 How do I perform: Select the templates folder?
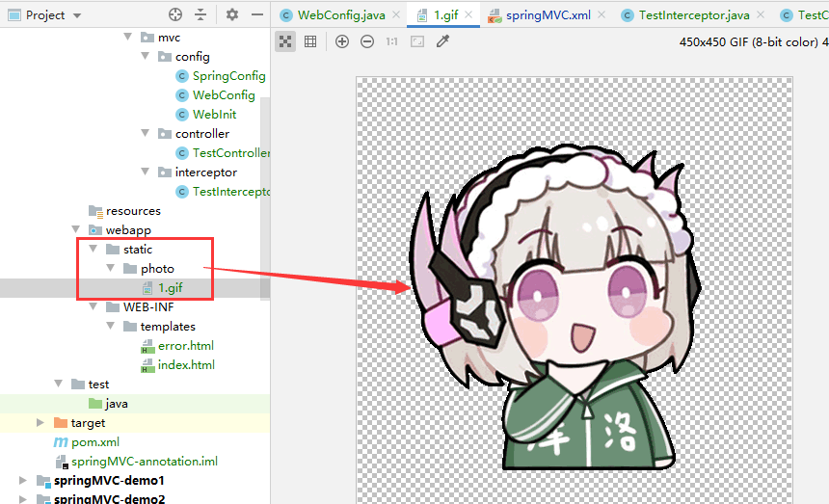pyautogui.click(x=168, y=327)
